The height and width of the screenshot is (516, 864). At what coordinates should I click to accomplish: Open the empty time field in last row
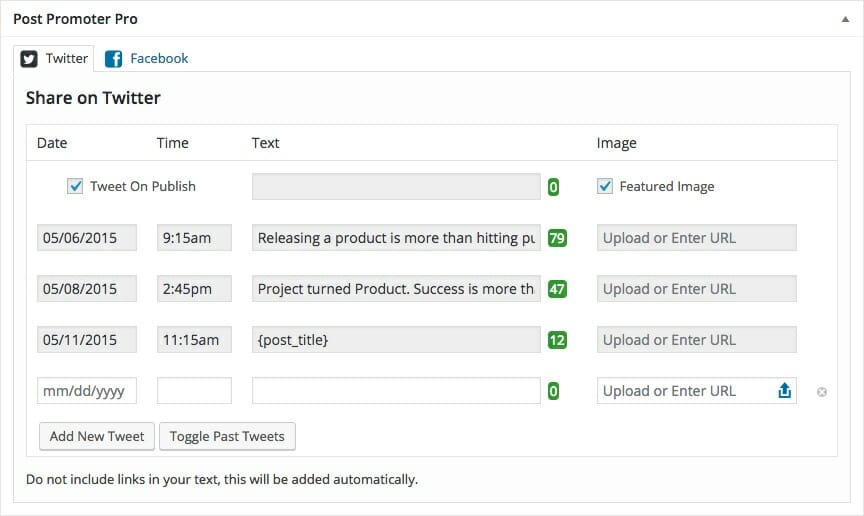pos(194,391)
